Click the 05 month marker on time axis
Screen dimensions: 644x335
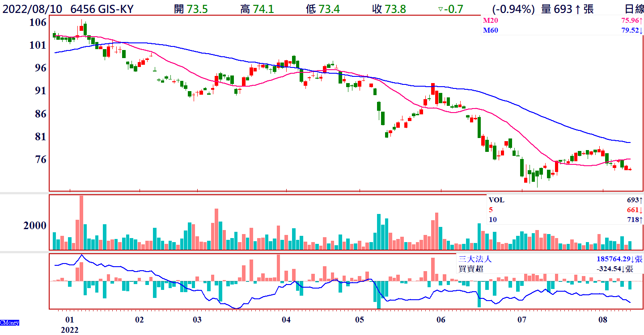pos(360,320)
